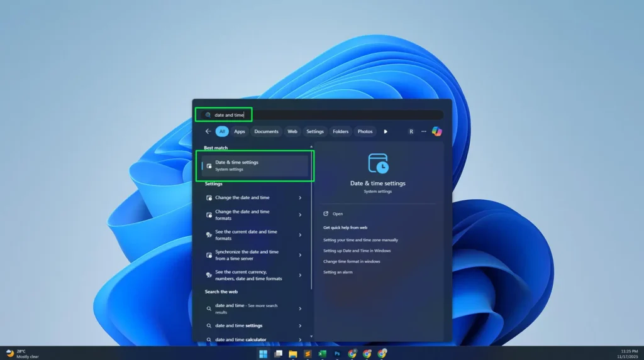Expand 'Change the date and time formats' chevron
Screen dimensions: 644x360
click(x=300, y=215)
